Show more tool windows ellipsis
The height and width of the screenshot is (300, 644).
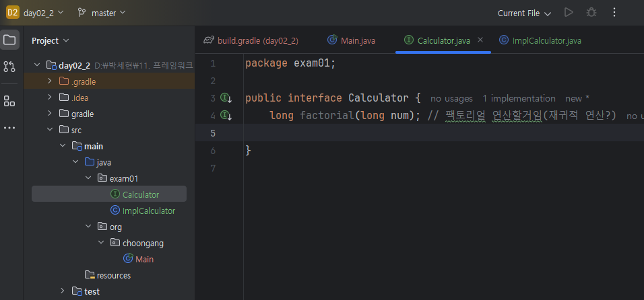click(9, 128)
